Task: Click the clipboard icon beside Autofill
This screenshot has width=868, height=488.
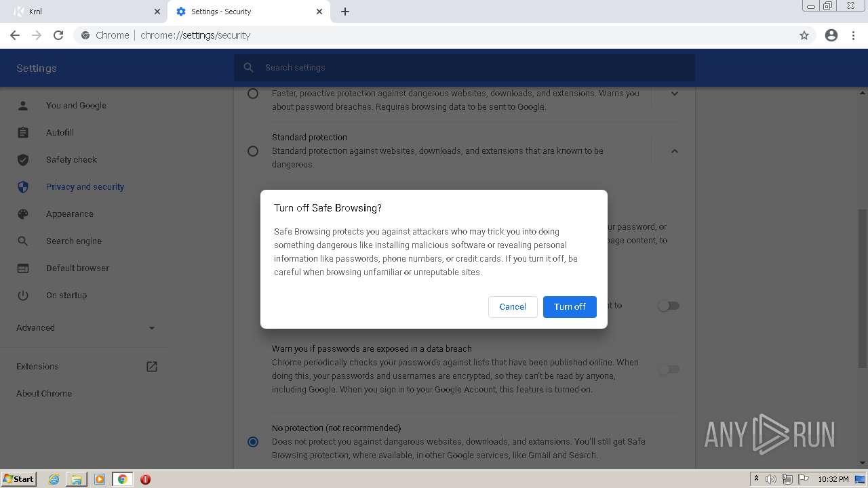Action: [23, 132]
